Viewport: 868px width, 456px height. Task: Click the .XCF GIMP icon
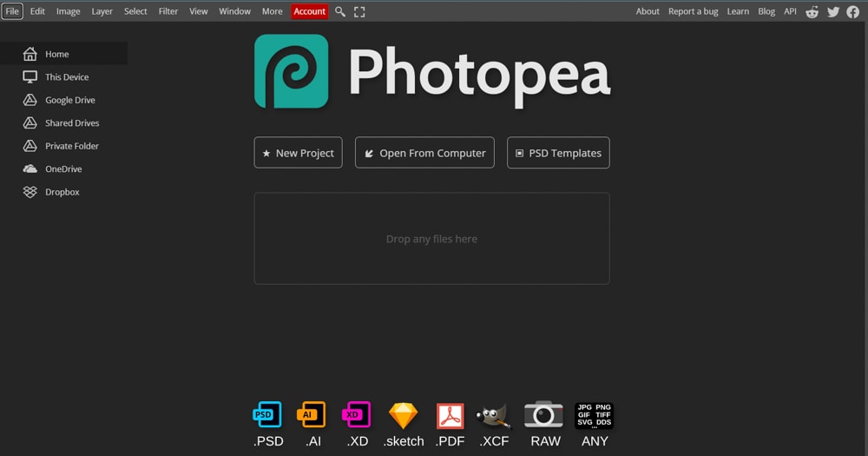point(493,416)
